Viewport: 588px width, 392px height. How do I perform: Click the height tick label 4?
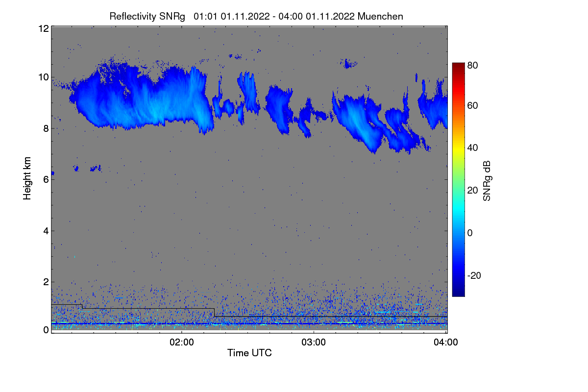(45, 230)
